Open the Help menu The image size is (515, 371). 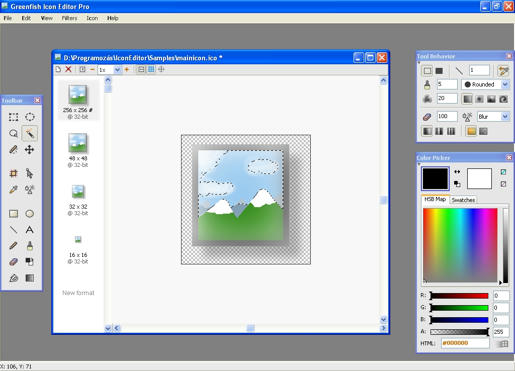(x=113, y=18)
